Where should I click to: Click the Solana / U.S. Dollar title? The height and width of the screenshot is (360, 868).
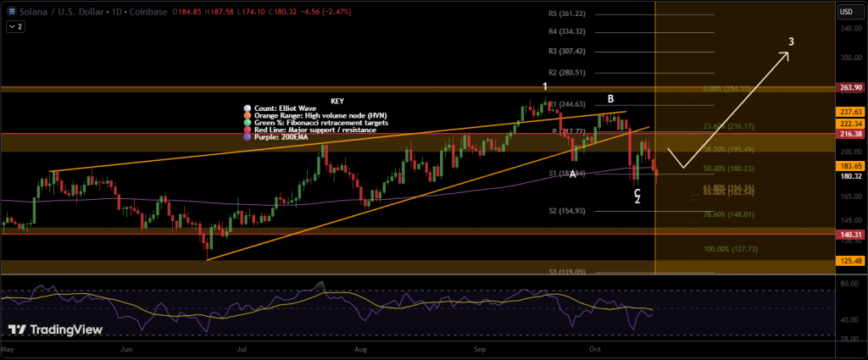(56, 13)
